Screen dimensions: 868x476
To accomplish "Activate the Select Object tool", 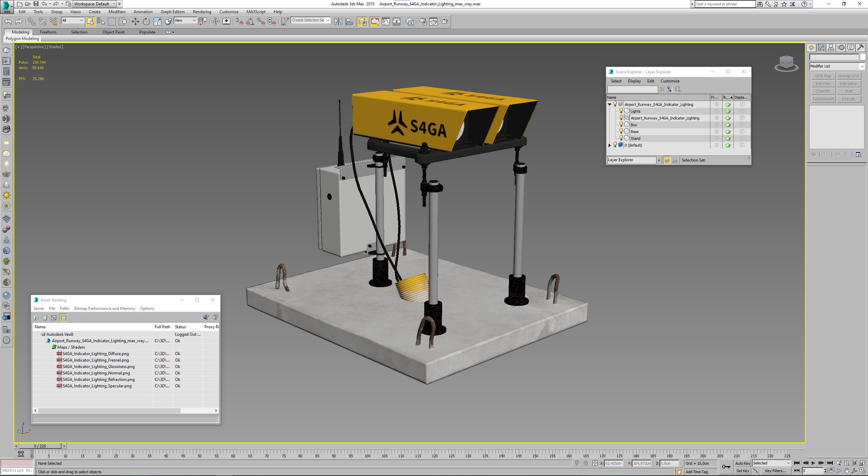I will pos(90,22).
